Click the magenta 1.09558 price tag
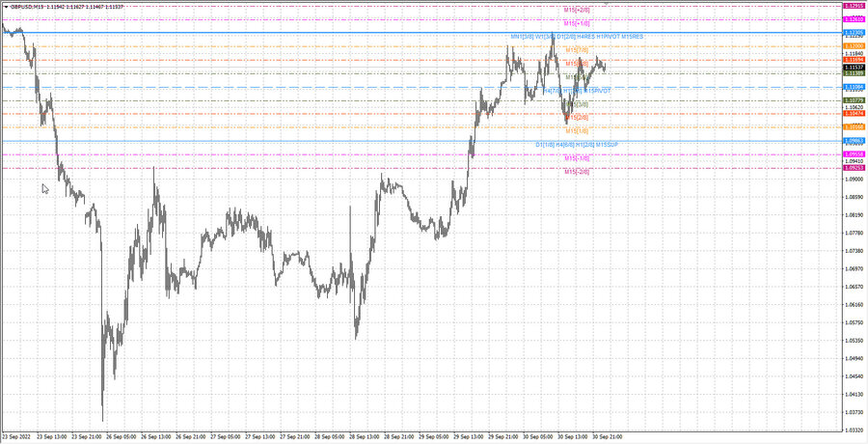The width and height of the screenshot is (868, 444). [x=854, y=154]
